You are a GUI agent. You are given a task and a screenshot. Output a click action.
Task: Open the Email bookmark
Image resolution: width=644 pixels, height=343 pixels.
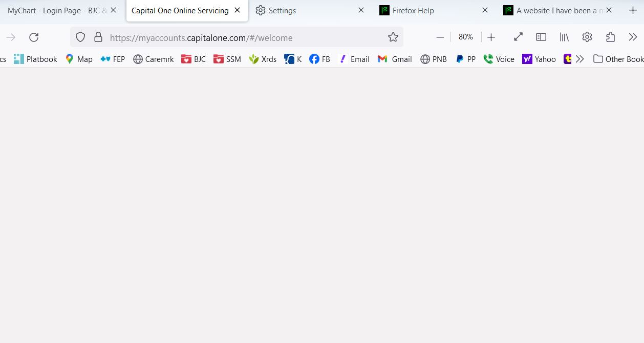354,59
